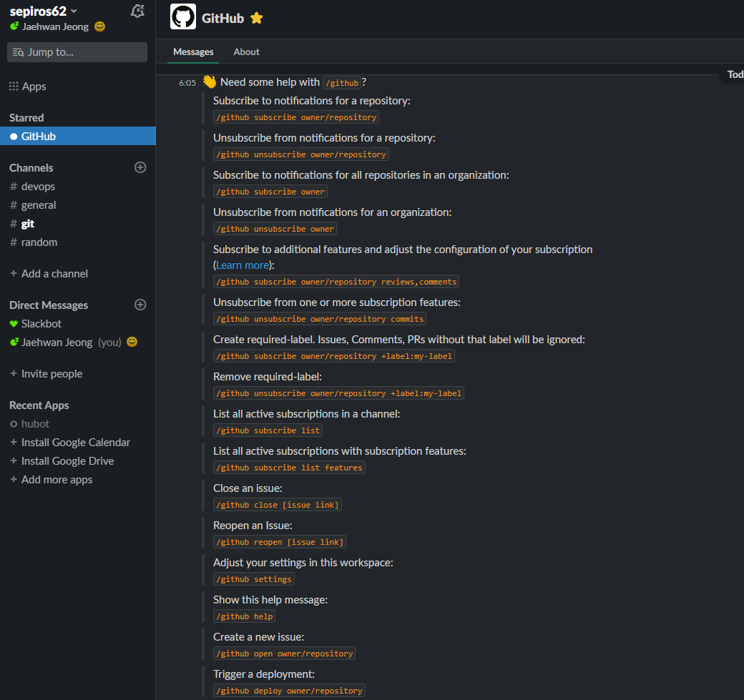Click 'Need some help with' message text
Screen dimensions: 744x700
coord(270,82)
